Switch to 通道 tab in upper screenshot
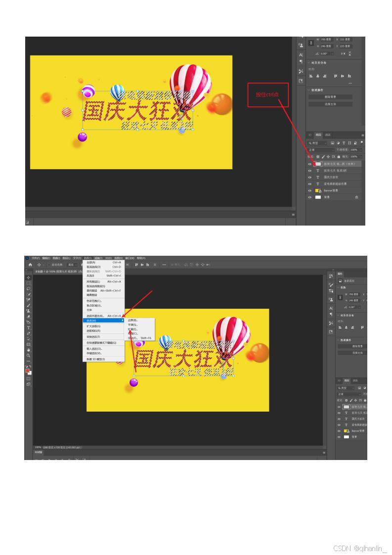Image resolution: width=392 pixels, height=555 pixels. coord(328,135)
